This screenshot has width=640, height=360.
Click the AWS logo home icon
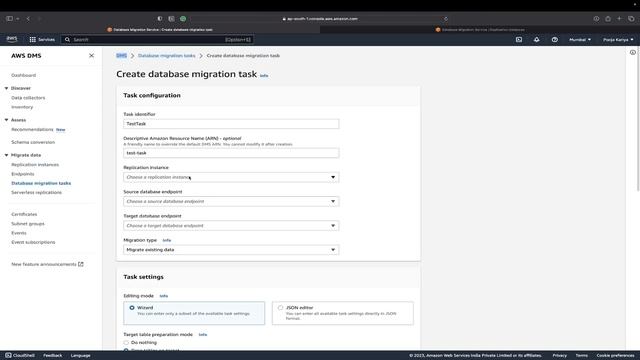click(12, 39)
